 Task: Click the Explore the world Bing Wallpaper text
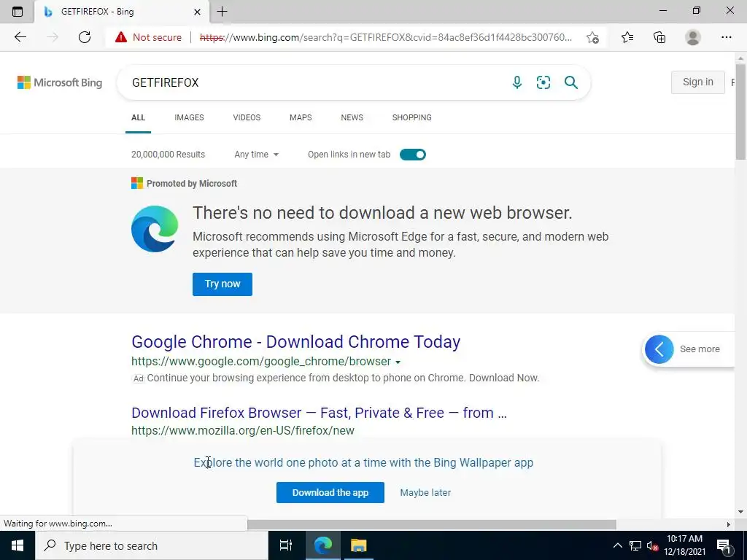(363, 462)
